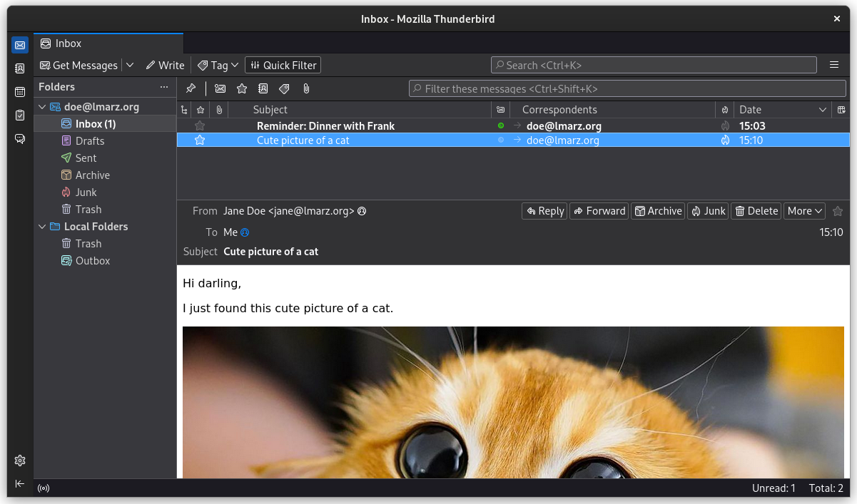This screenshot has width=857, height=504.
Task: Collapse the doe@lmarz.org account tree
Action: [x=41, y=107]
